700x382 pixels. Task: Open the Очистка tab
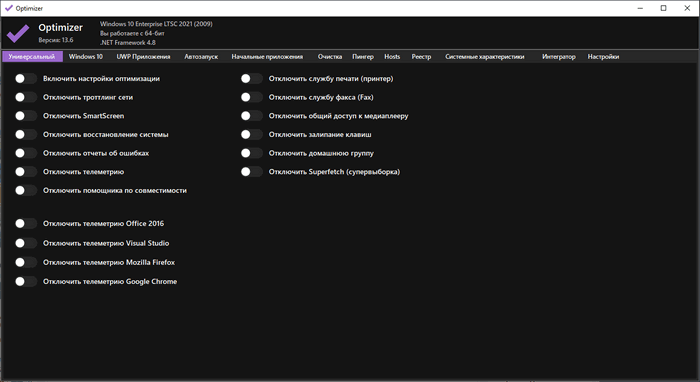[x=330, y=57]
